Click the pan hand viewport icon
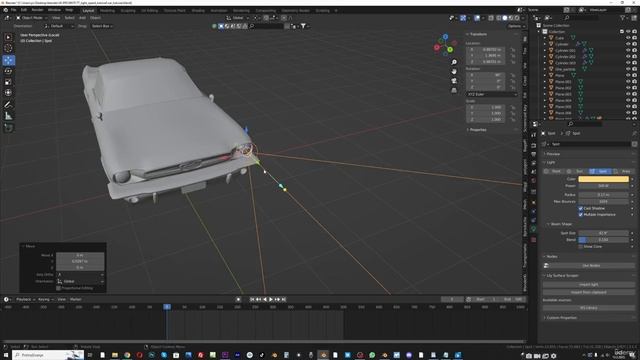Viewport: 640px width, 360px height. pyautogui.click(x=454, y=71)
